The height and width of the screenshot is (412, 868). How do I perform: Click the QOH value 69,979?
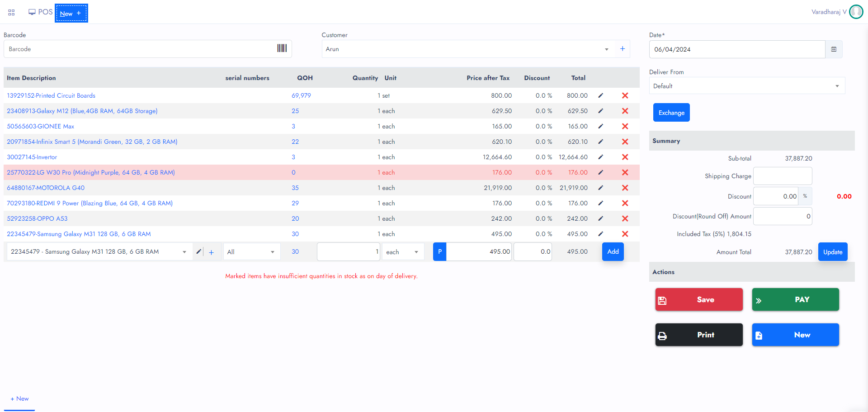pos(301,95)
